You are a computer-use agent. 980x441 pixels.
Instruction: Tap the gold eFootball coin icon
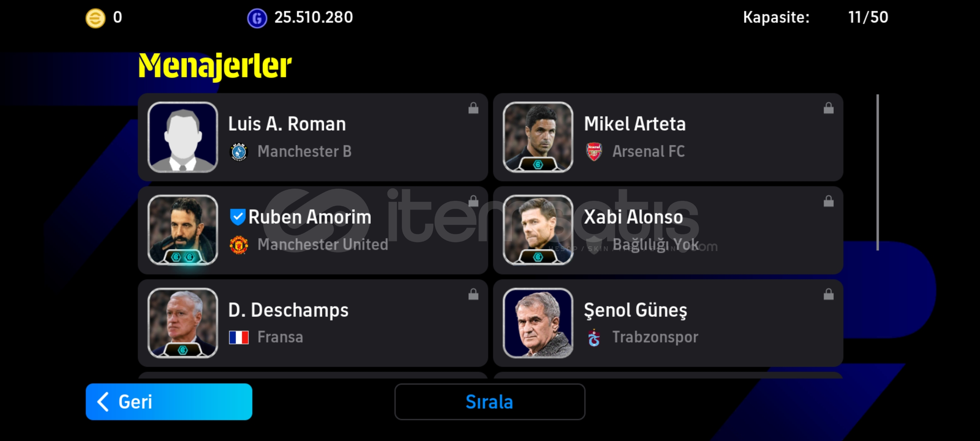95,18
